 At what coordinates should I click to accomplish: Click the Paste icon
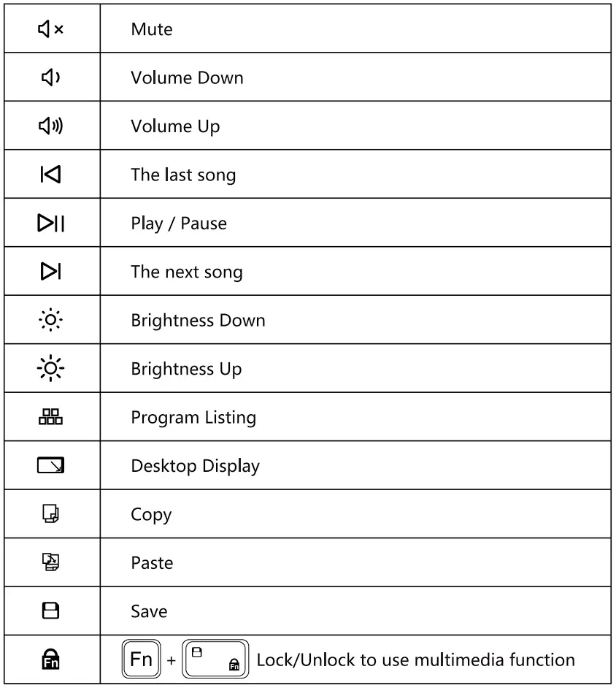click(x=50, y=562)
